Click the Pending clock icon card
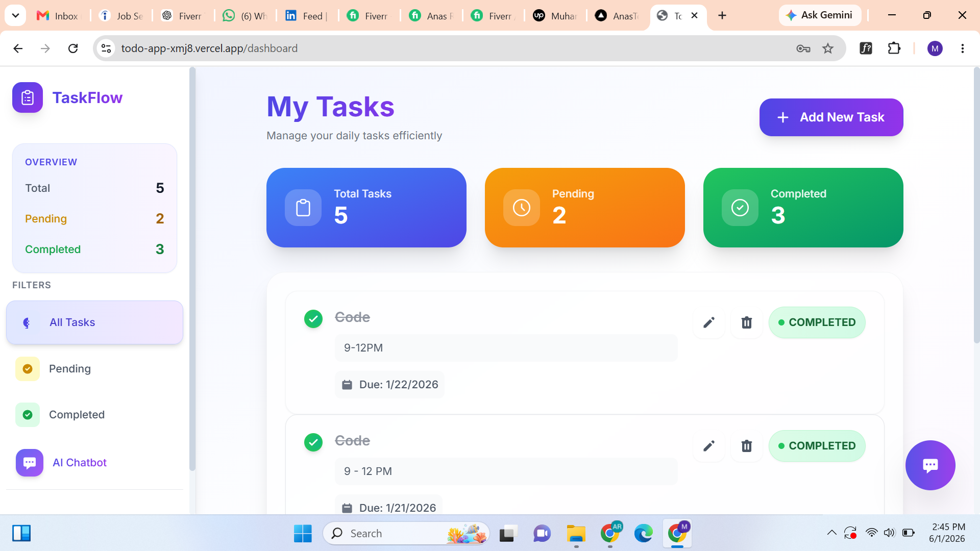This screenshot has width=980, height=551. tap(522, 208)
